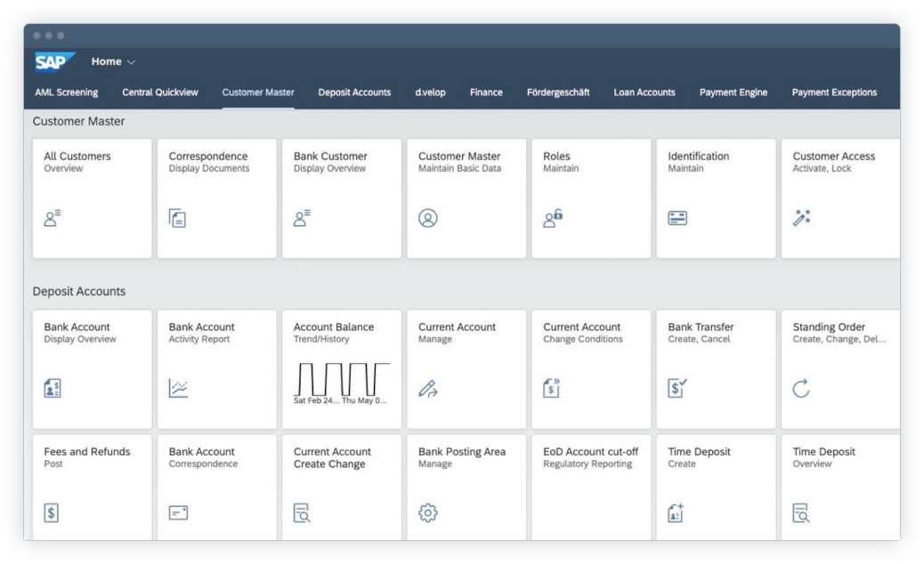This screenshot has width=924, height=564.
Task: Click the Current Account Manage pencil icon
Action: tap(428, 389)
